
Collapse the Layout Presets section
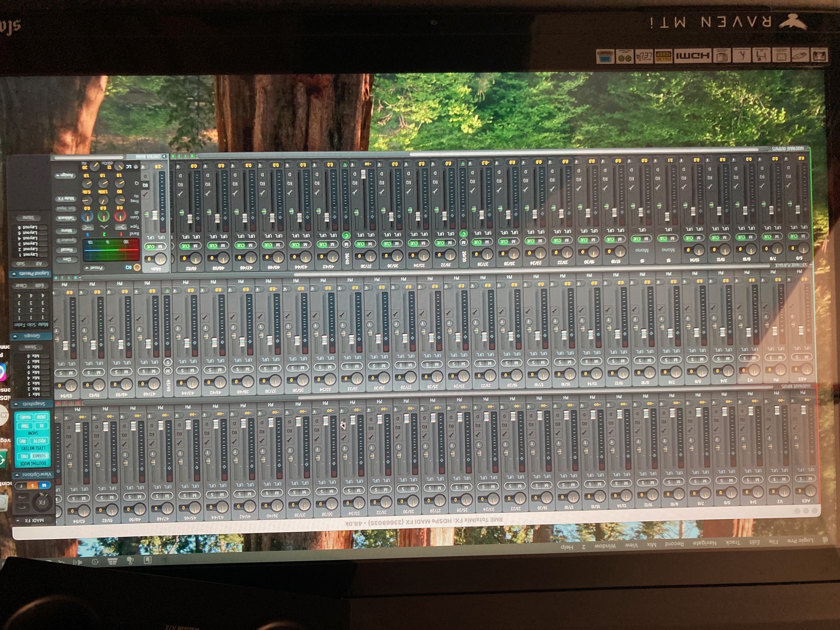point(14,274)
